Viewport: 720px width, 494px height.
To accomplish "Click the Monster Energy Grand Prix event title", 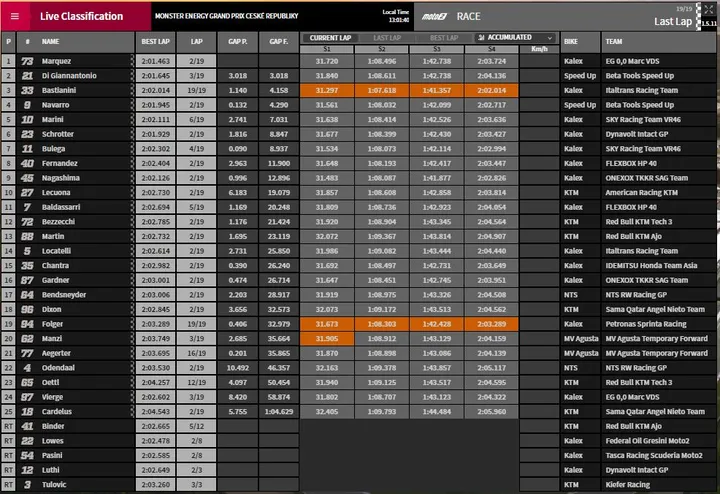I will 226,16.
